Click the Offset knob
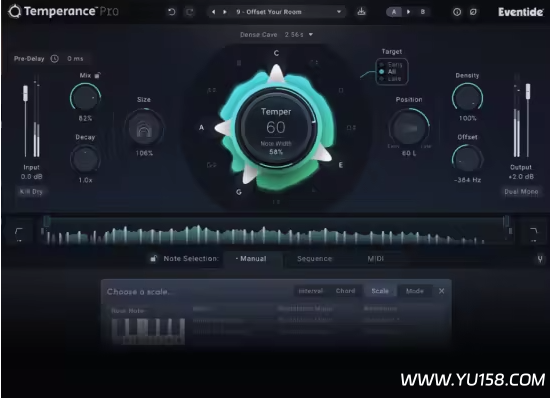 point(467,160)
